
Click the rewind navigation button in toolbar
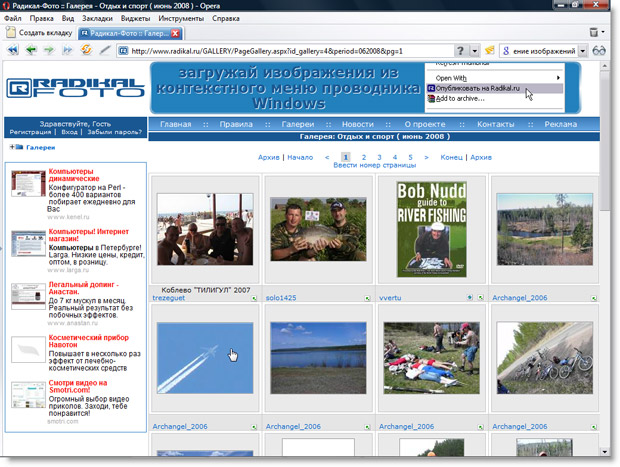14,50
